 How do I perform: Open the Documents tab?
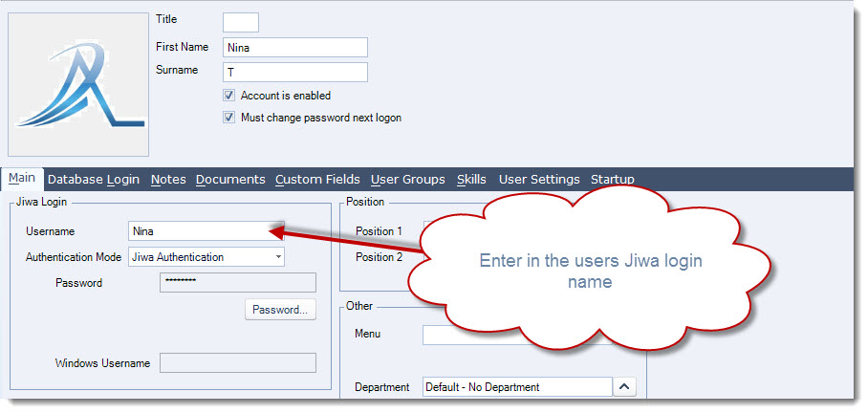(230, 180)
